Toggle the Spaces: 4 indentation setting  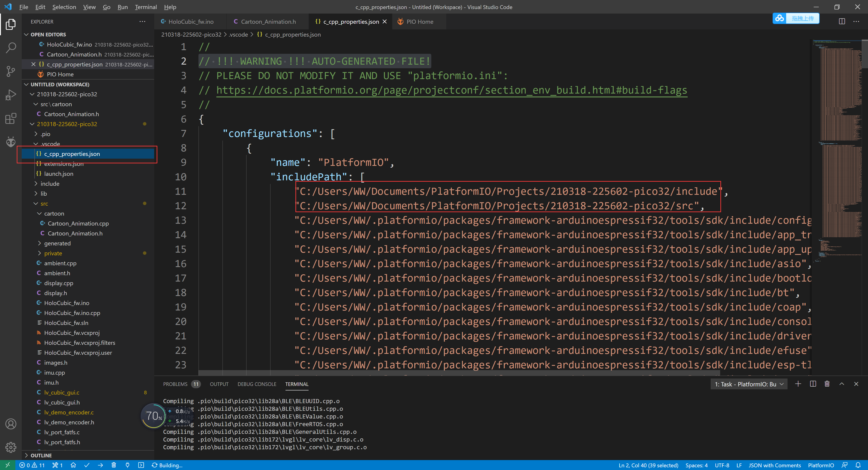[696, 465]
